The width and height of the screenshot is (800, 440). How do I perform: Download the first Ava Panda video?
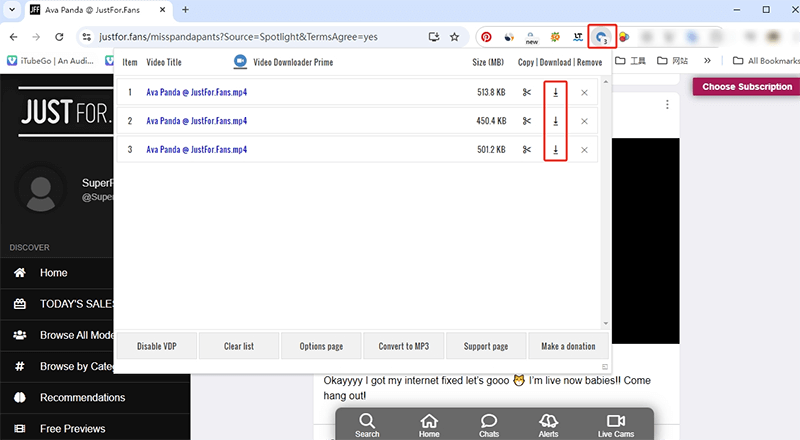pyautogui.click(x=555, y=93)
